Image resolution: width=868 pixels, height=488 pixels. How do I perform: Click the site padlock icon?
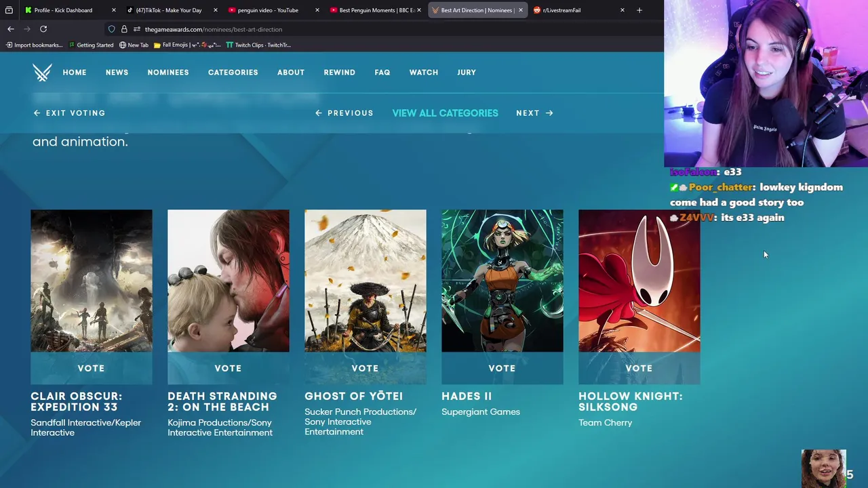pos(124,29)
